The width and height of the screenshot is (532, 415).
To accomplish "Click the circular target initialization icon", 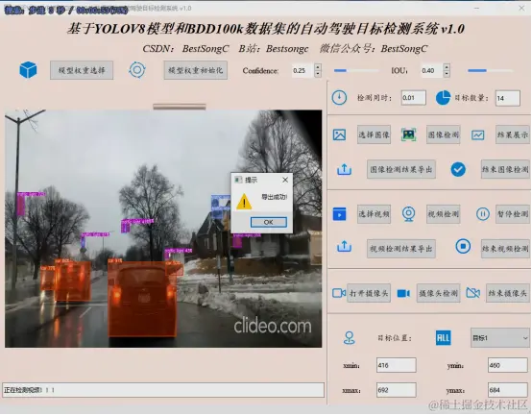I will pyautogui.click(x=137, y=70).
